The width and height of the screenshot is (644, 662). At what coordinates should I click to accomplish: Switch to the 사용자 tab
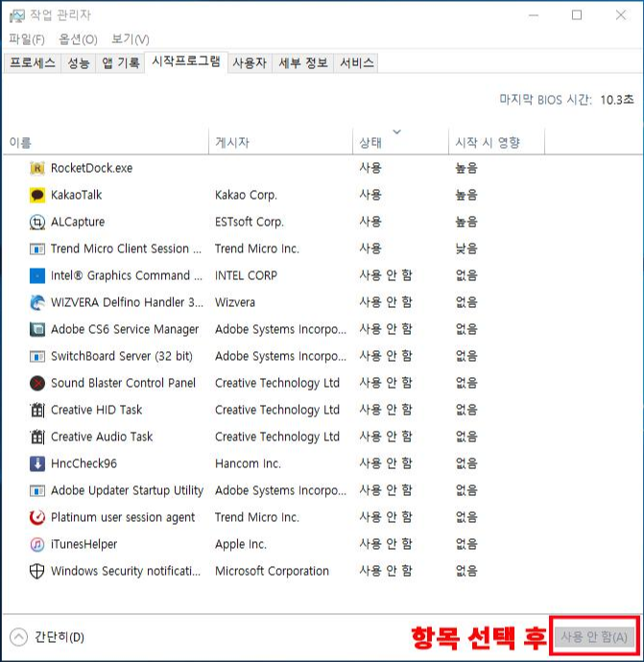click(250, 63)
